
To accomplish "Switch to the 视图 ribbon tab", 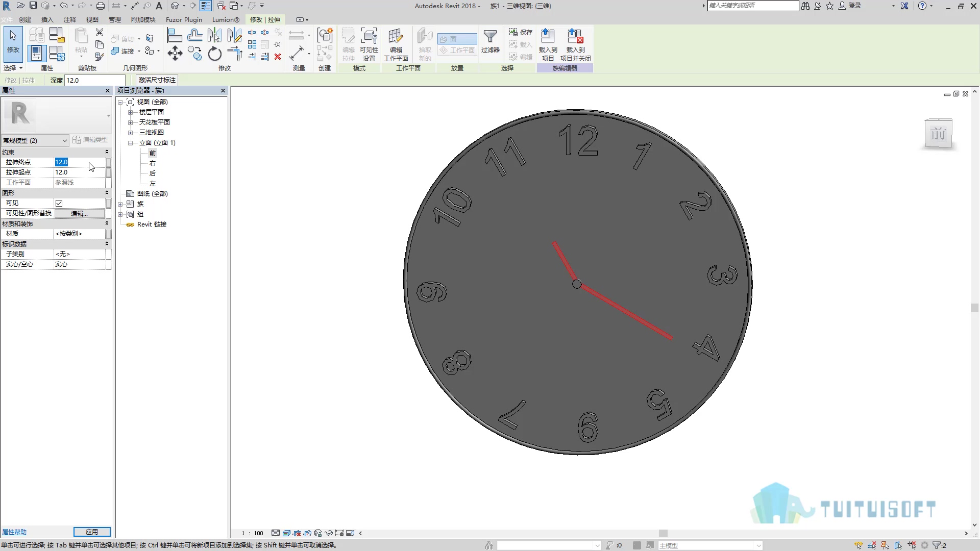I will (x=92, y=19).
